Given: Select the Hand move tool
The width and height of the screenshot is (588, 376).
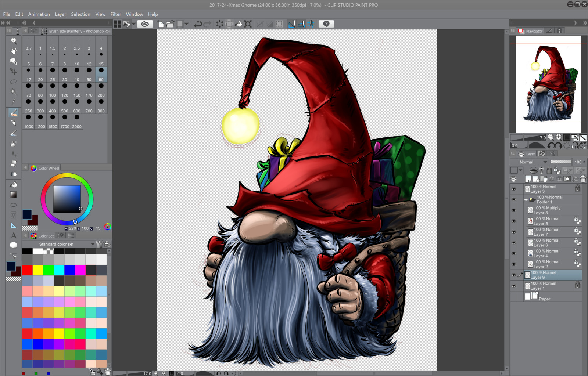Looking at the screenshot, I should (x=14, y=51).
